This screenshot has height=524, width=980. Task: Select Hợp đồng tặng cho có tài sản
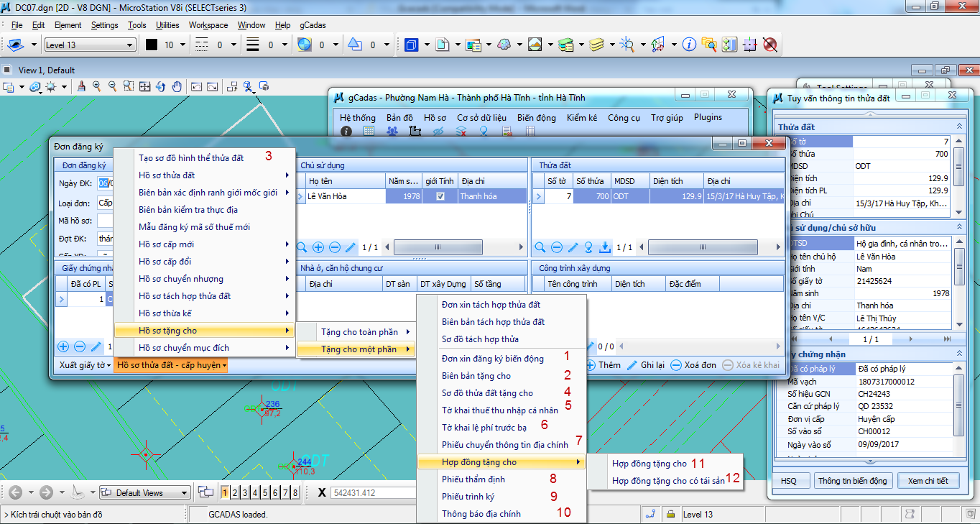click(x=667, y=481)
